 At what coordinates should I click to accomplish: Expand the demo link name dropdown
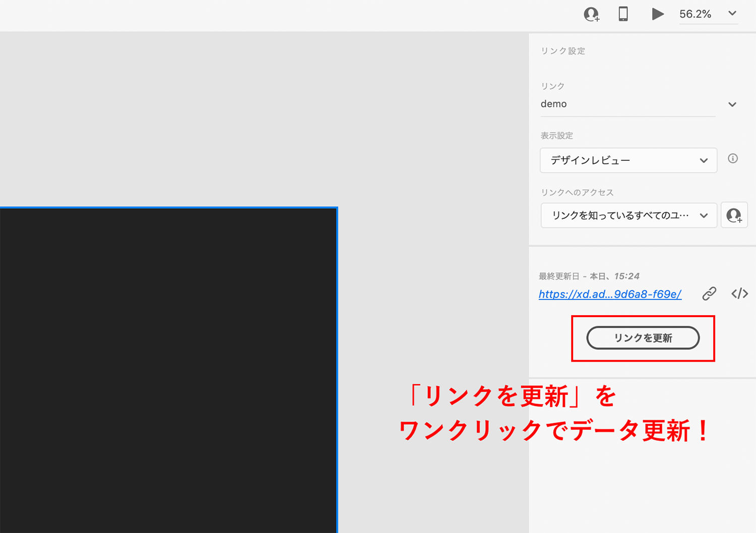tap(732, 104)
